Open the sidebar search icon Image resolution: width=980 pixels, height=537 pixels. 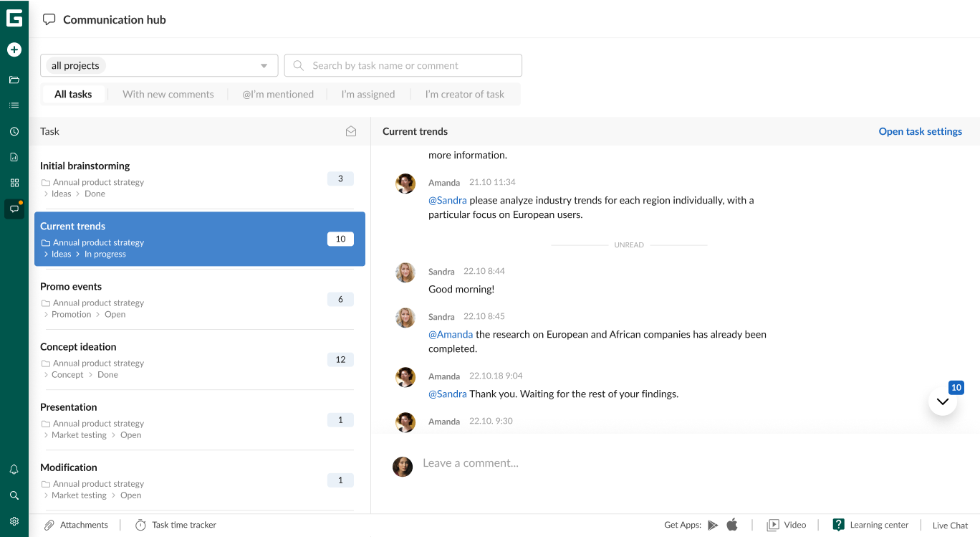(x=14, y=495)
